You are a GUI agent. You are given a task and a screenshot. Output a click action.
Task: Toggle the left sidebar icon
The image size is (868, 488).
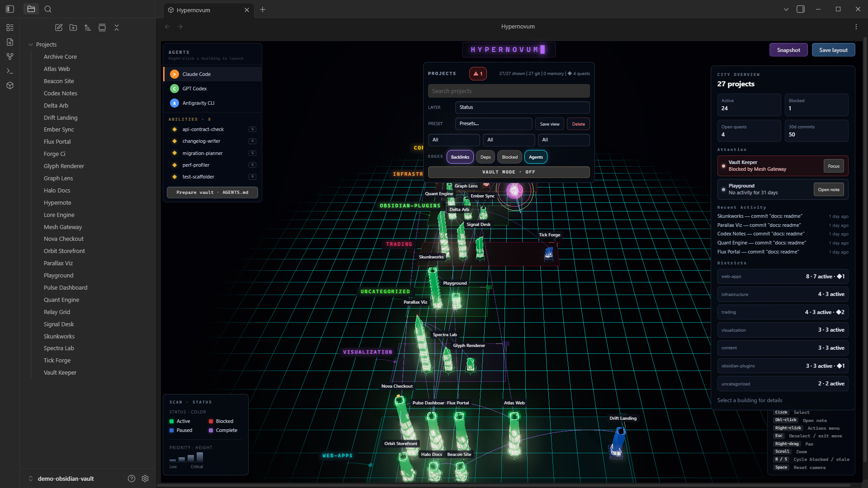[x=10, y=9]
